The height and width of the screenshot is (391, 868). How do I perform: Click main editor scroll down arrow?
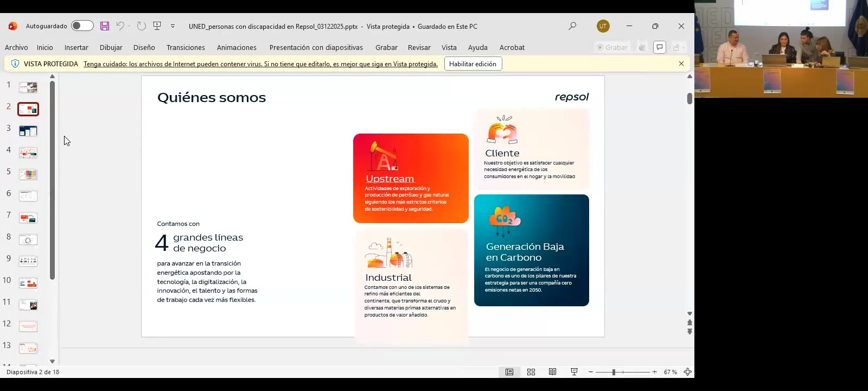pyautogui.click(x=690, y=314)
